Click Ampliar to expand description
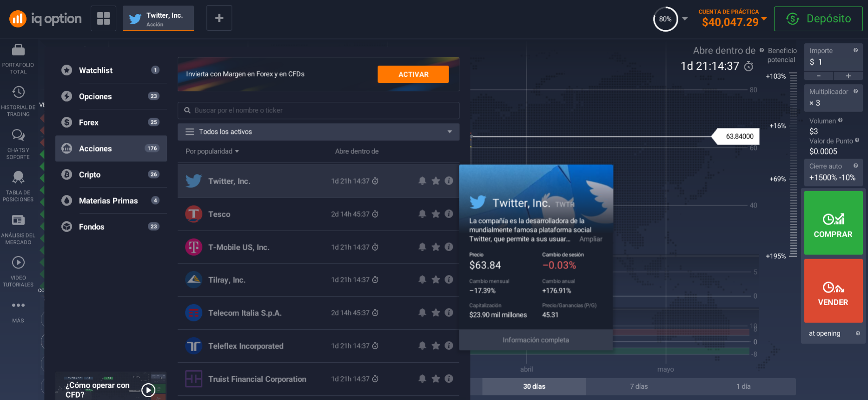 (x=590, y=239)
